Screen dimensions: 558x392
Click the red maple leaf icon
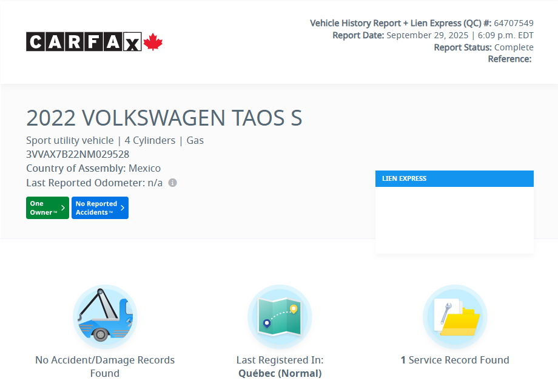[153, 41]
